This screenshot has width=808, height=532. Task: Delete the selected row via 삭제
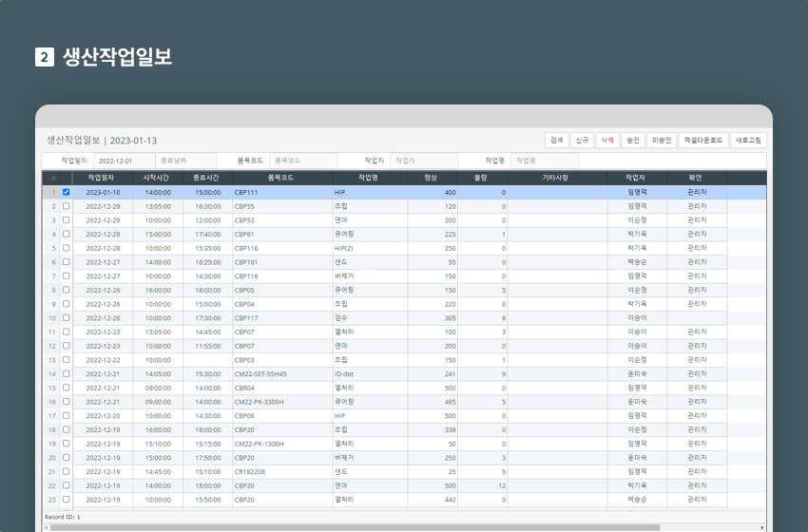tap(607, 140)
